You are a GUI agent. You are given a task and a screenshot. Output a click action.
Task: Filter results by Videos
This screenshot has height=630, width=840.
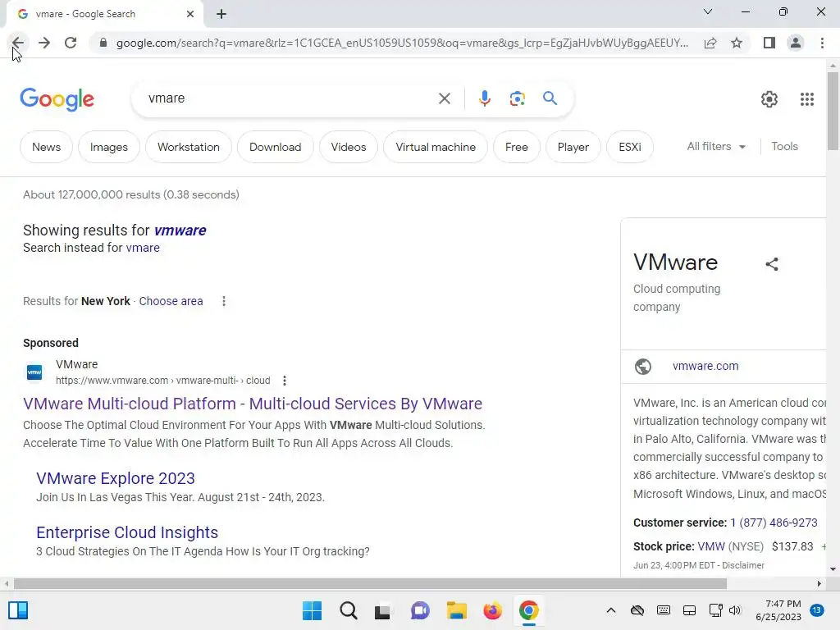[x=348, y=147]
